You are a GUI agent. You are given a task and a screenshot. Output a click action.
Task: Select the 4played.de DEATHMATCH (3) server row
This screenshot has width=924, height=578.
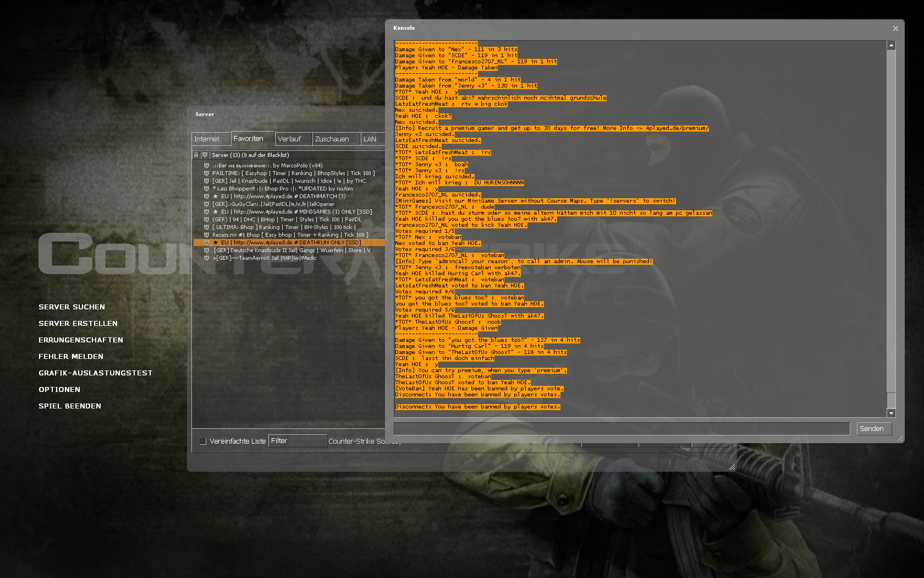(x=289, y=196)
